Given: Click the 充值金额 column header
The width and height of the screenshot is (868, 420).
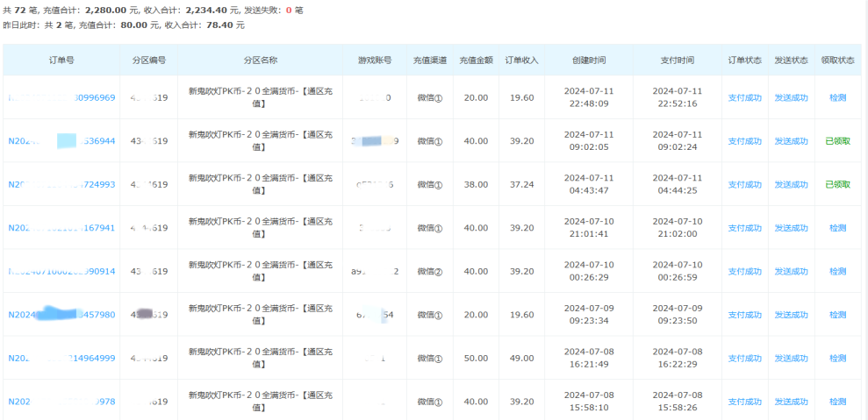Looking at the screenshot, I should (476, 61).
